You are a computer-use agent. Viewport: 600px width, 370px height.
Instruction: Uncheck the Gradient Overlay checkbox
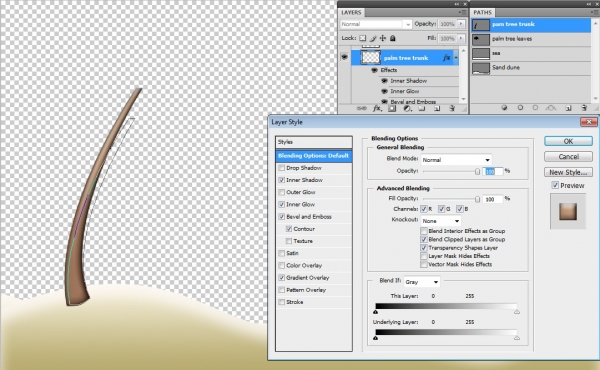pyautogui.click(x=282, y=278)
